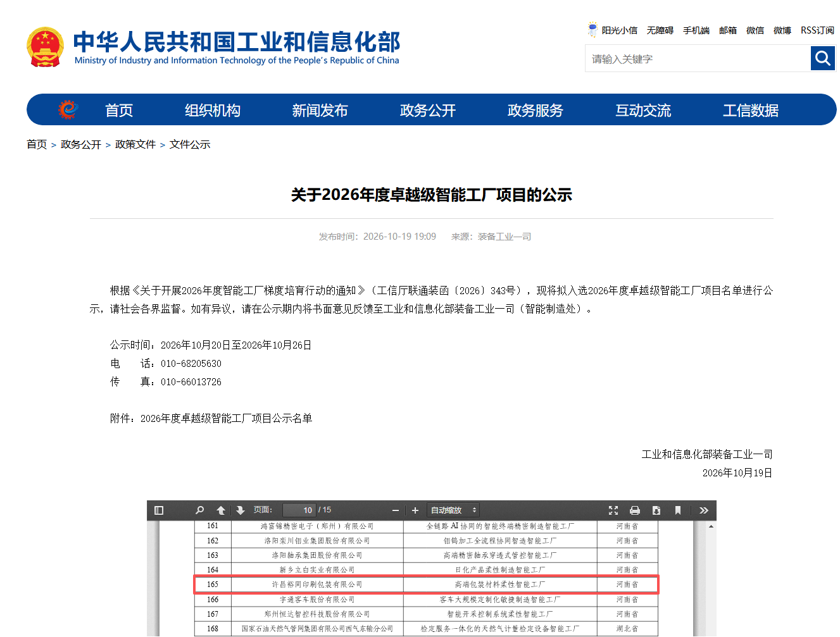Open 工信数据 navigation menu
Screen dimensions: 840x637
click(751, 110)
